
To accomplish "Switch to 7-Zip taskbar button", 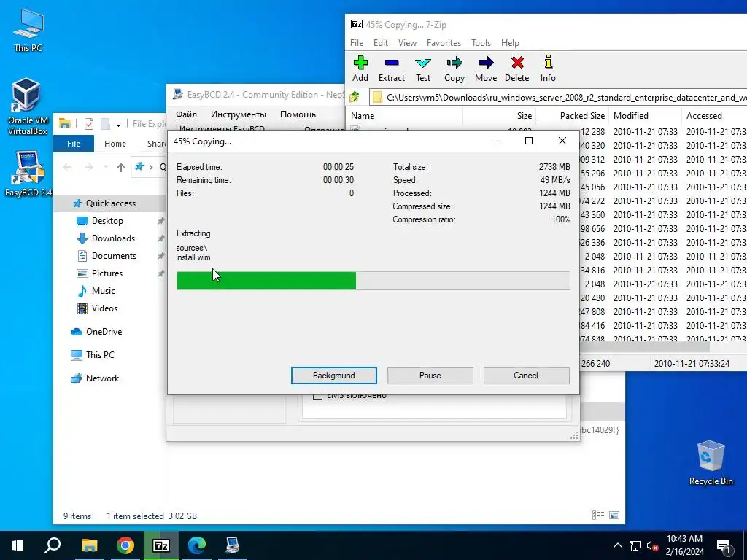I will (161, 545).
